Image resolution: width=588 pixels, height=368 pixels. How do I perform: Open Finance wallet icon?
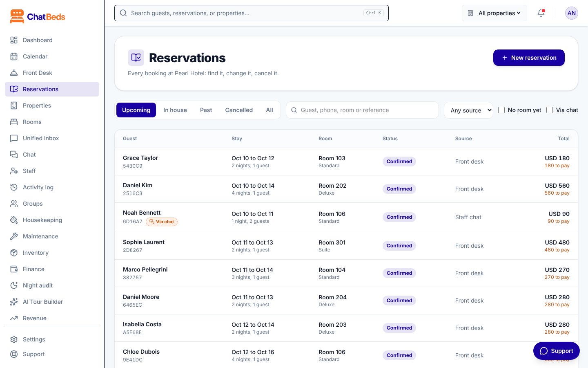(14, 269)
